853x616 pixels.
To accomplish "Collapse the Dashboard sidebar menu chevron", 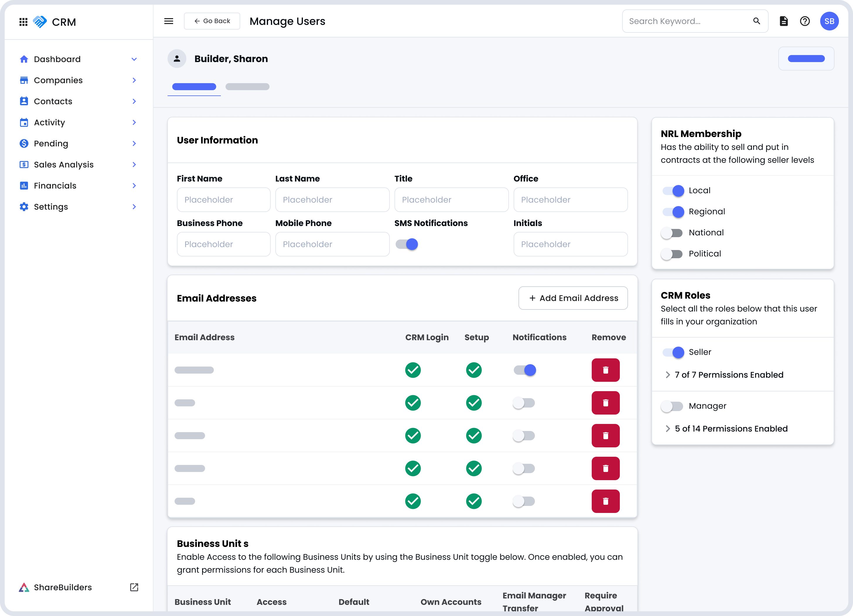I will tap(134, 59).
